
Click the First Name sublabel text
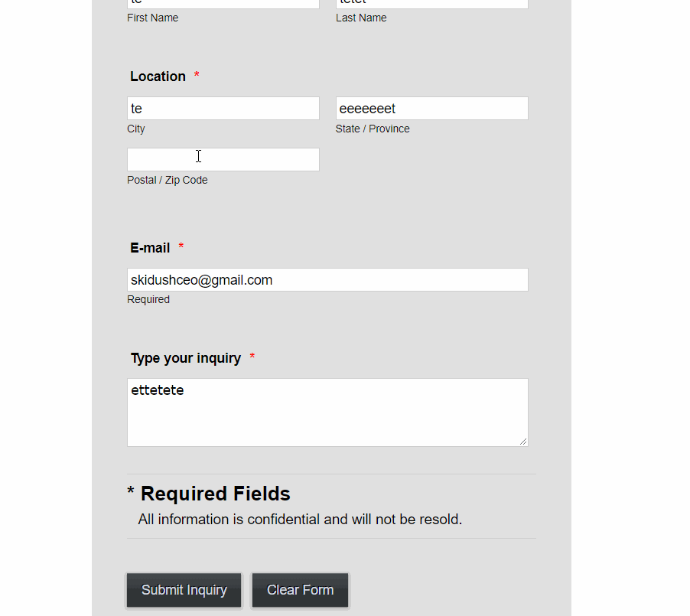(152, 18)
